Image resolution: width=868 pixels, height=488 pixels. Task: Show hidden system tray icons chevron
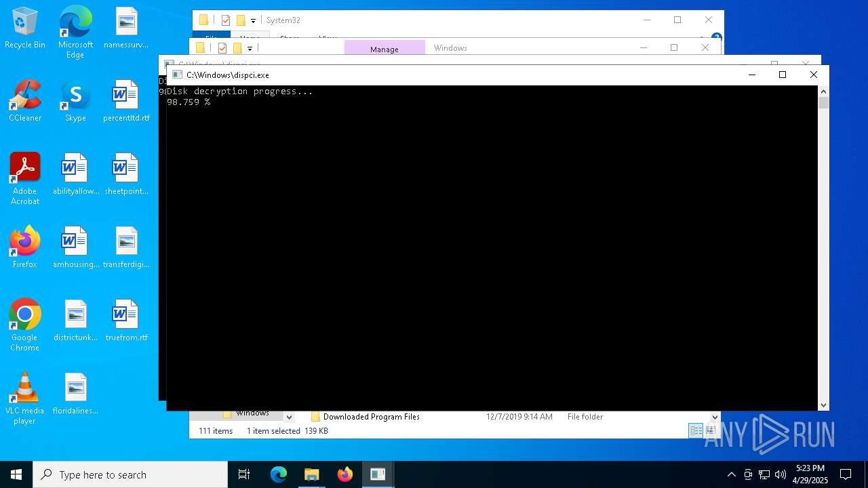(731, 474)
